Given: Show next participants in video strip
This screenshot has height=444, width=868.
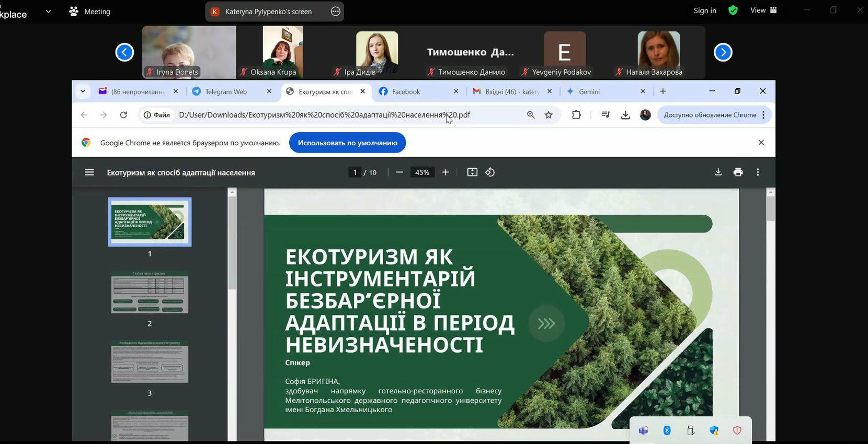Looking at the screenshot, I should pyautogui.click(x=723, y=52).
